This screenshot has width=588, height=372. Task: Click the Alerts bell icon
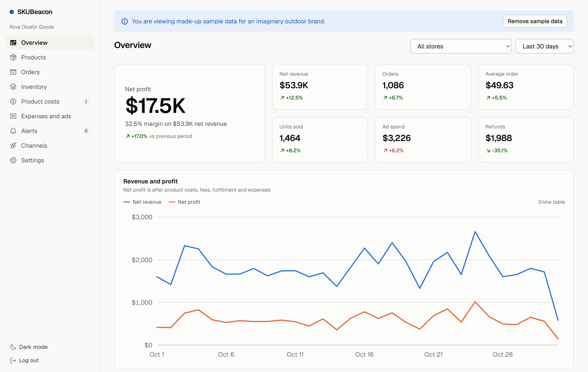tap(13, 131)
